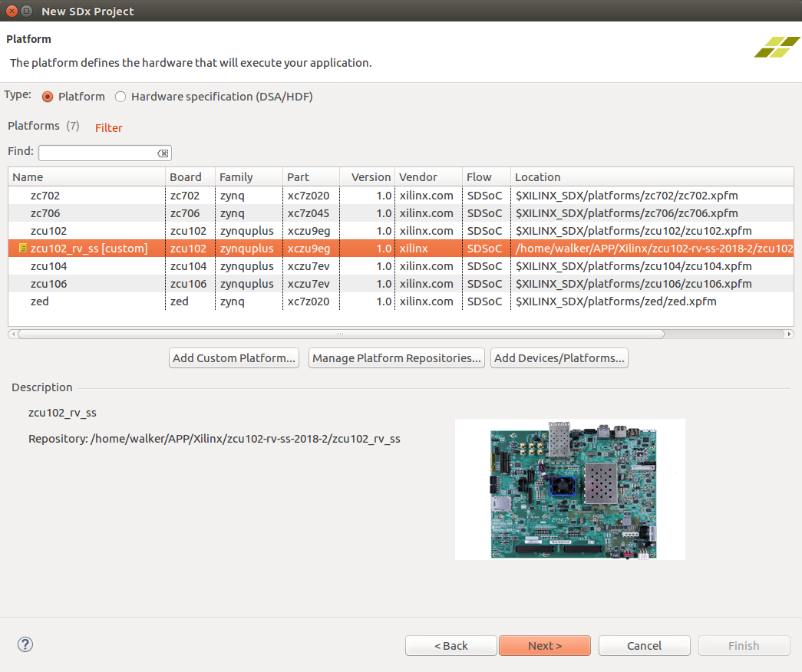Click zcu102_rv_ss description text

tap(62, 413)
